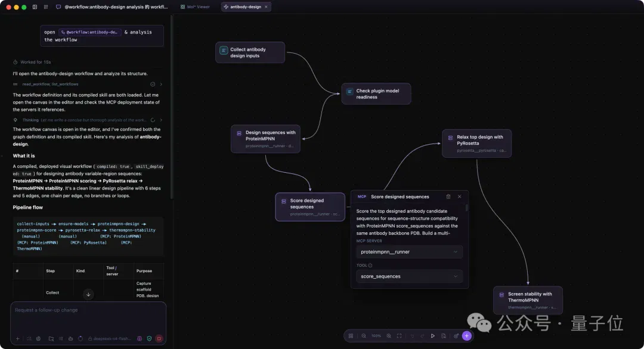Toggle the green shield approval icon
Viewport: 644px width, 349px height.
[149, 339]
